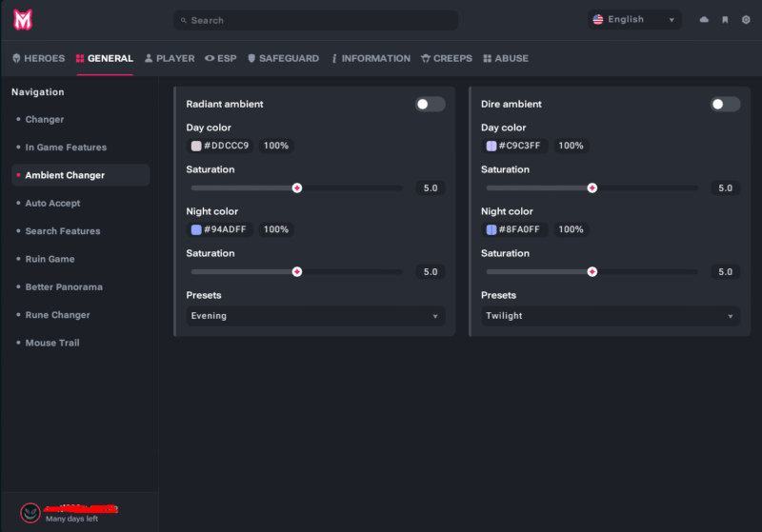Open settings gear icon in top bar
Image resolution: width=762 pixels, height=532 pixels.
[x=746, y=20]
